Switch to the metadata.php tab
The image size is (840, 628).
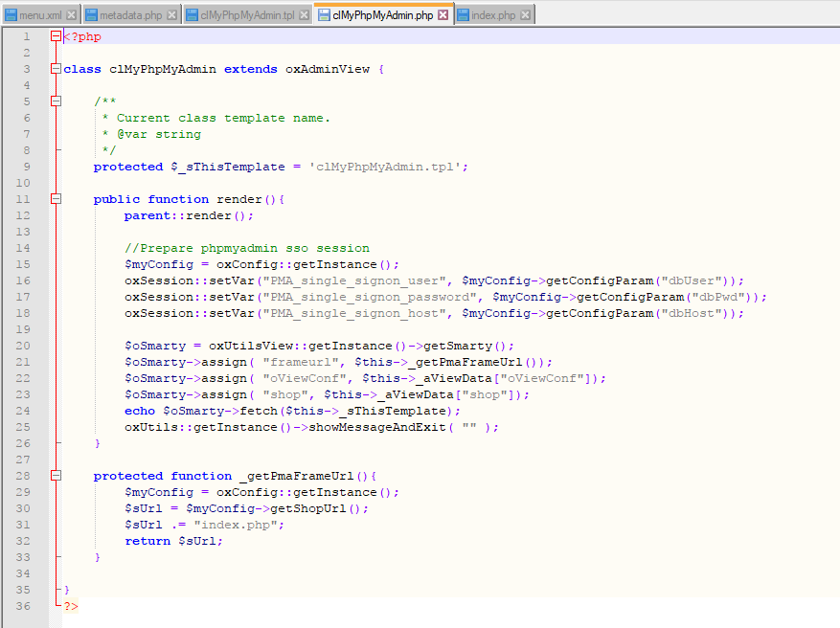[131, 15]
